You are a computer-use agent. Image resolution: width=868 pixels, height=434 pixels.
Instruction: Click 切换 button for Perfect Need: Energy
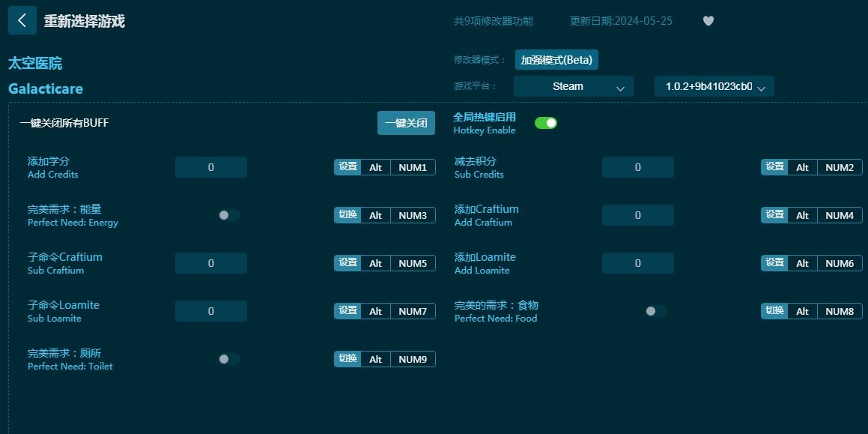click(x=347, y=215)
